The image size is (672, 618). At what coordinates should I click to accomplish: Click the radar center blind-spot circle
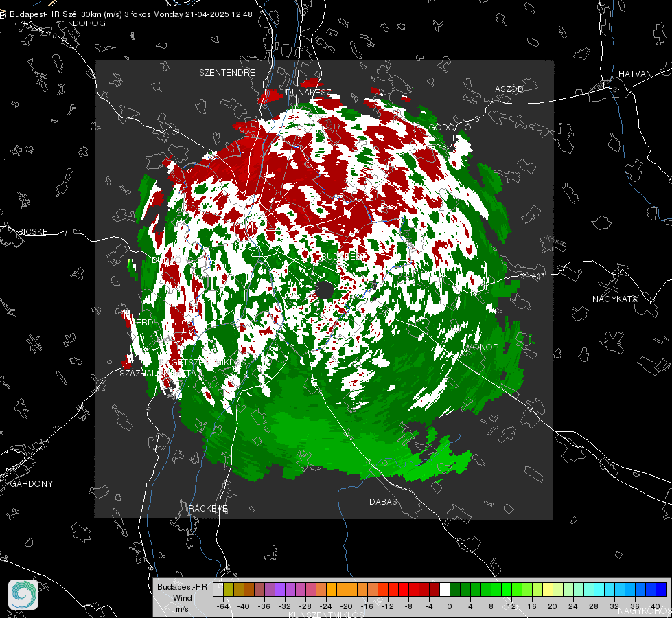[x=325, y=290]
